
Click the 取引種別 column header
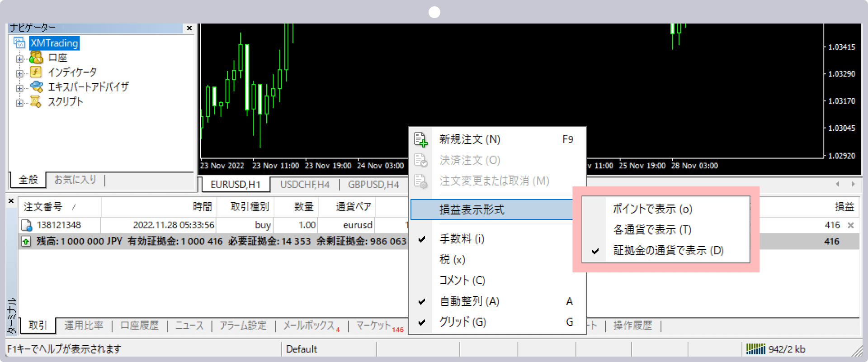tap(245, 207)
